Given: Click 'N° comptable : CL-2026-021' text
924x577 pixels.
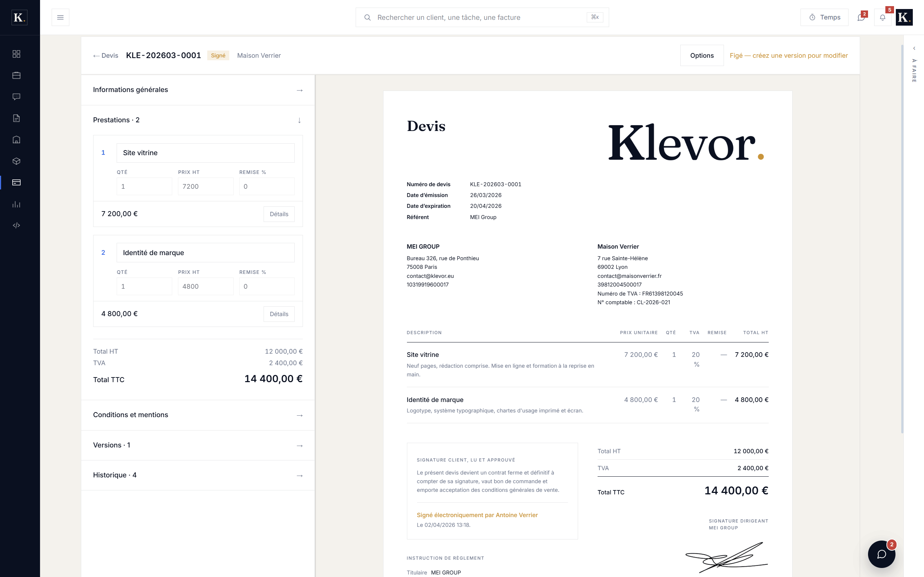Looking at the screenshot, I should click(633, 302).
